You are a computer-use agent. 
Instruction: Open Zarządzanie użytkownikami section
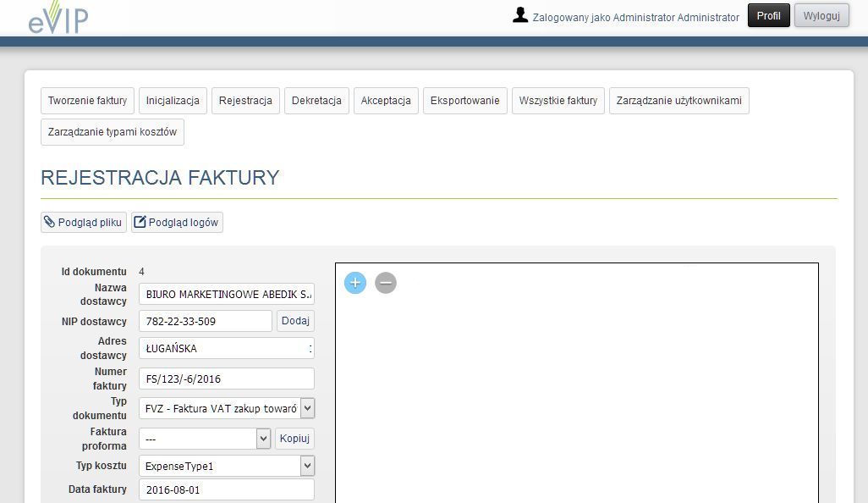click(x=678, y=101)
